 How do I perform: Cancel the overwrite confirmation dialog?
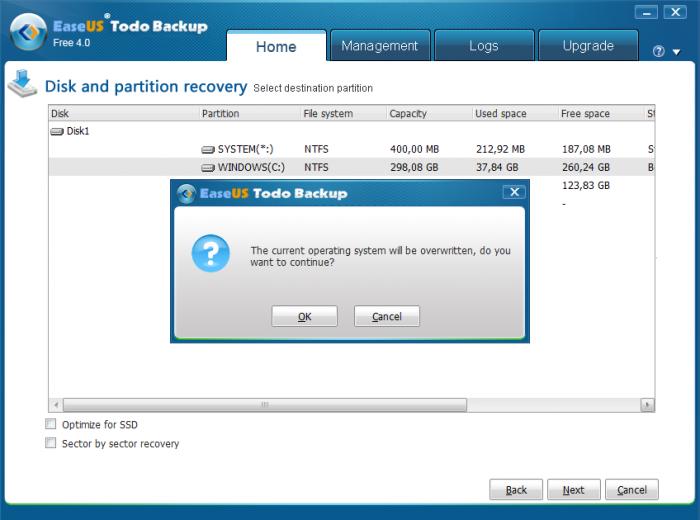[x=387, y=316]
